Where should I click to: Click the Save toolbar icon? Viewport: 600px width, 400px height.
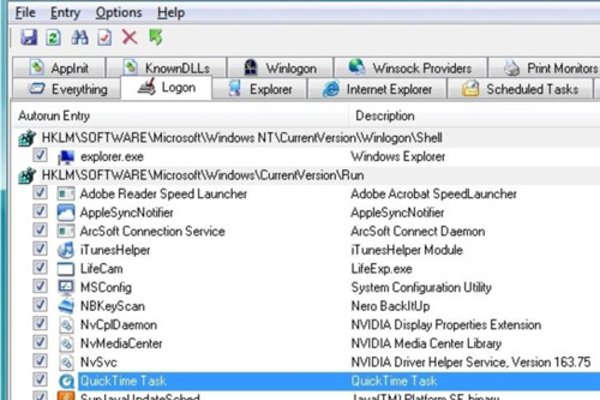pos(29,38)
